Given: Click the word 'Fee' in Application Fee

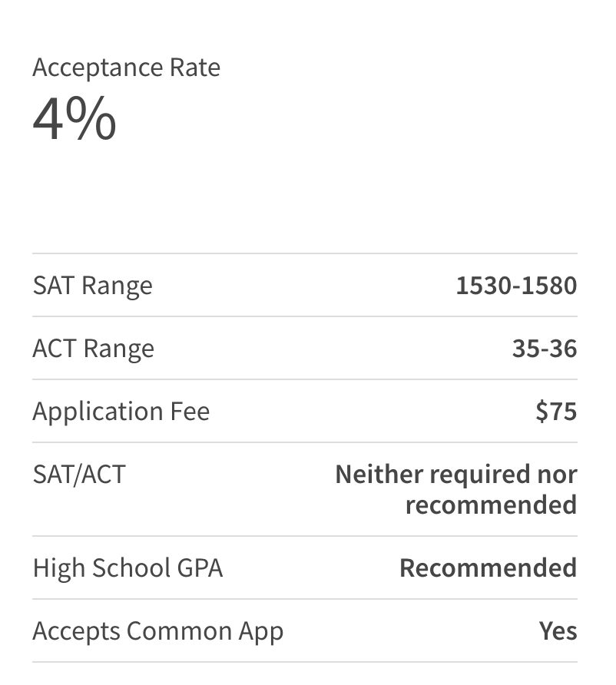Looking at the screenshot, I should click(x=190, y=412).
